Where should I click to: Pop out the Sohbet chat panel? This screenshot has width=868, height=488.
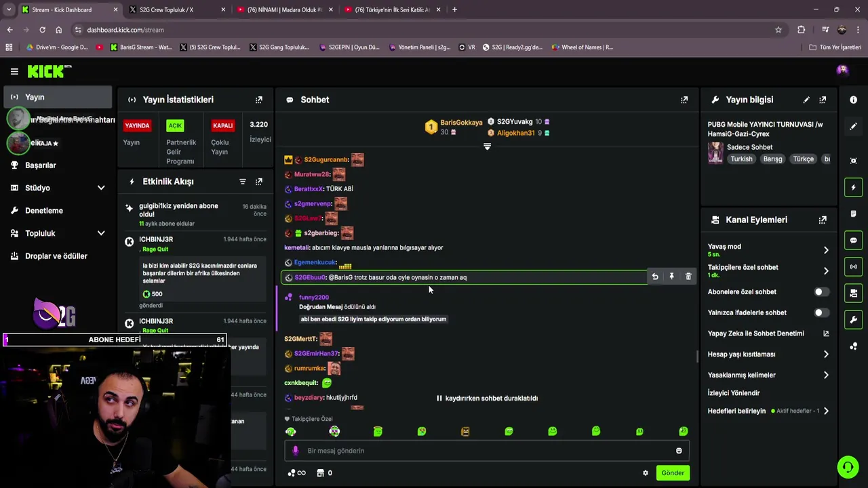(x=684, y=100)
